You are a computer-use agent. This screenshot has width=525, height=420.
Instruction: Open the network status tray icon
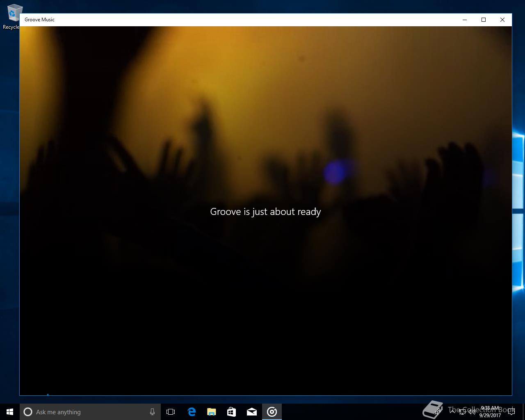[462, 412]
